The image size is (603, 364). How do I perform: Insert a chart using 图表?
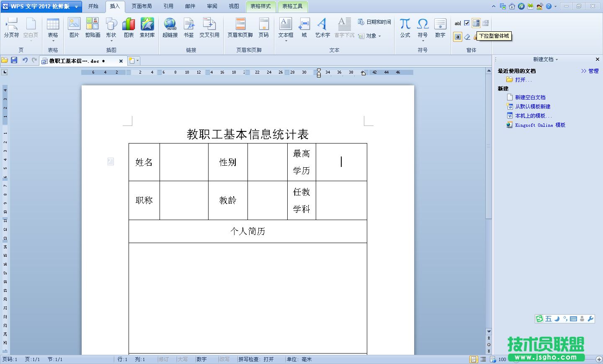coord(129,28)
